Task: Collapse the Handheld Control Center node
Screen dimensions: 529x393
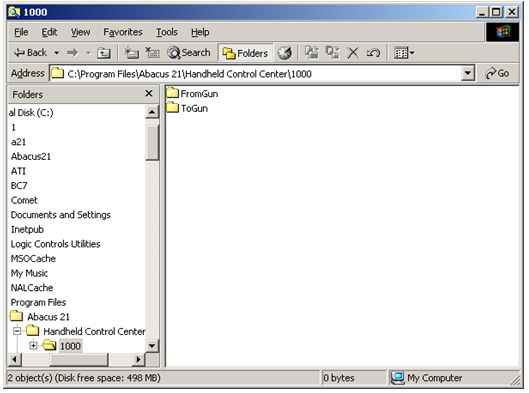Action: (17, 331)
